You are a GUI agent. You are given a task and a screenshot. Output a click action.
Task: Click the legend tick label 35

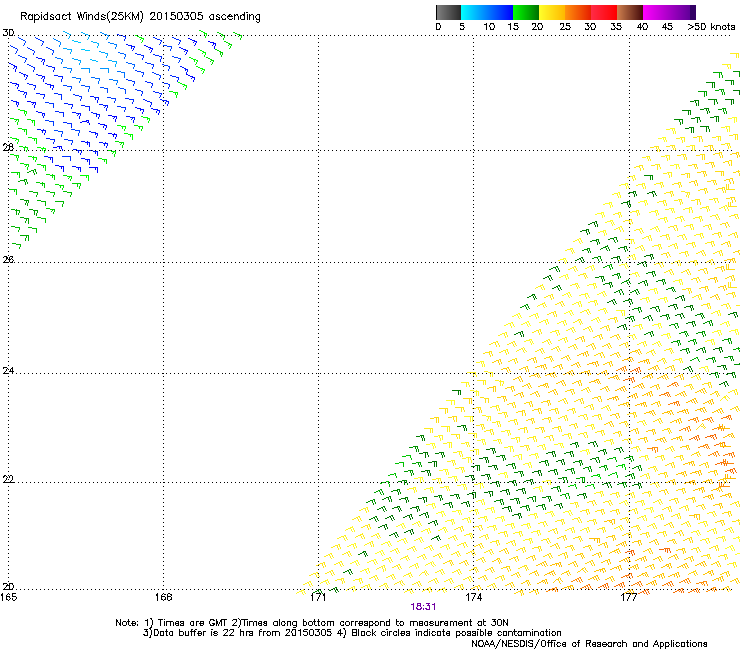pyautogui.click(x=616, y=27)
